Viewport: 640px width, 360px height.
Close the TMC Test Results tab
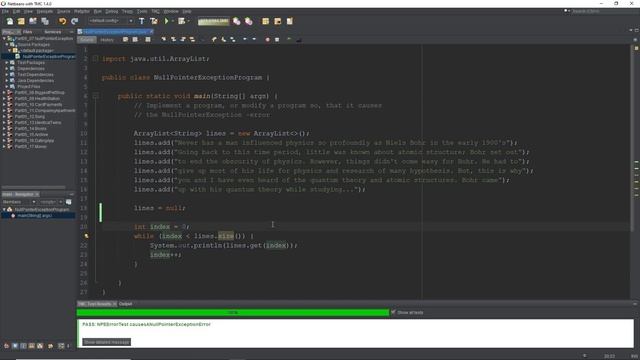114,304
